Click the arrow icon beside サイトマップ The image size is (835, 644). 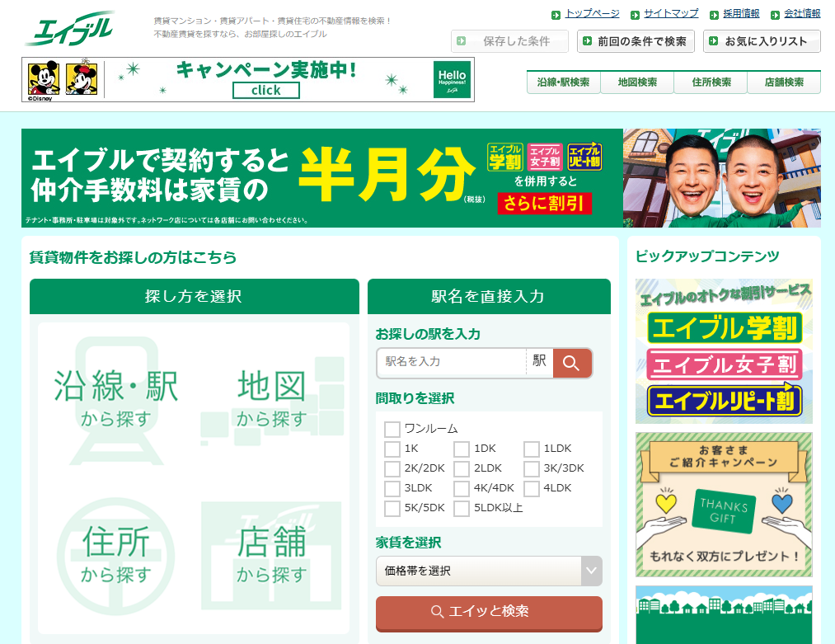tap(635, 15)
